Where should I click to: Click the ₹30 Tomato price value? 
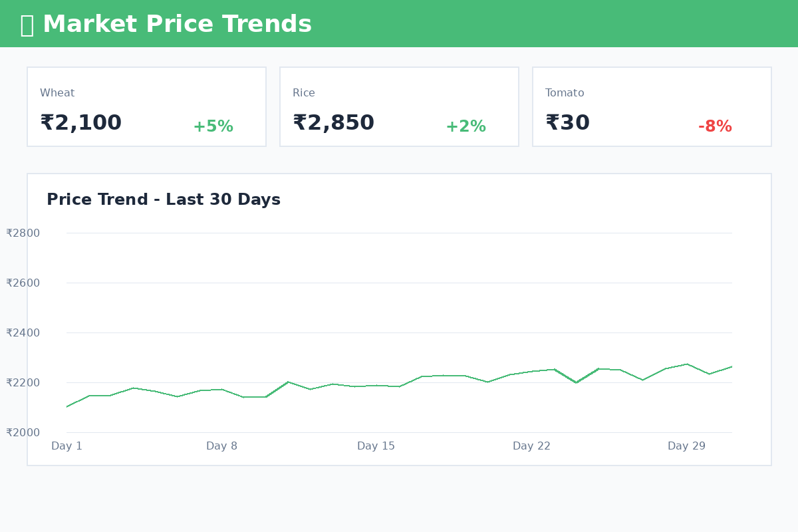click(567, 123)
